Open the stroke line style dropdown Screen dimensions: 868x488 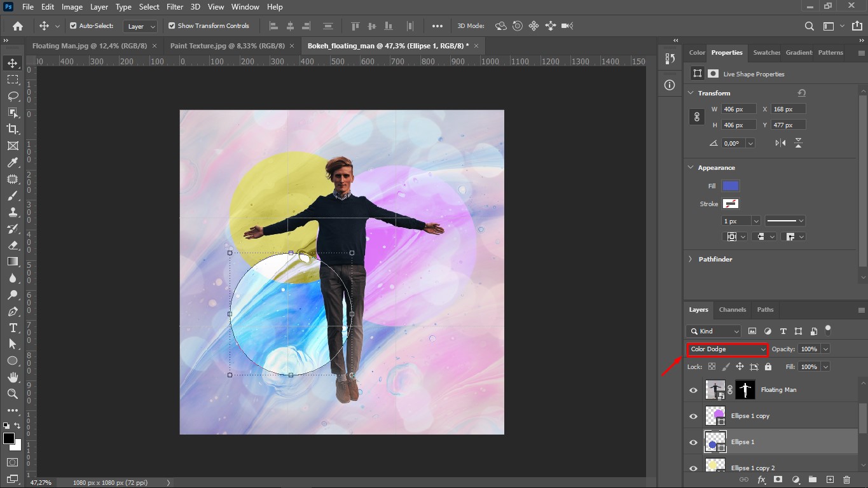[785, 221]
